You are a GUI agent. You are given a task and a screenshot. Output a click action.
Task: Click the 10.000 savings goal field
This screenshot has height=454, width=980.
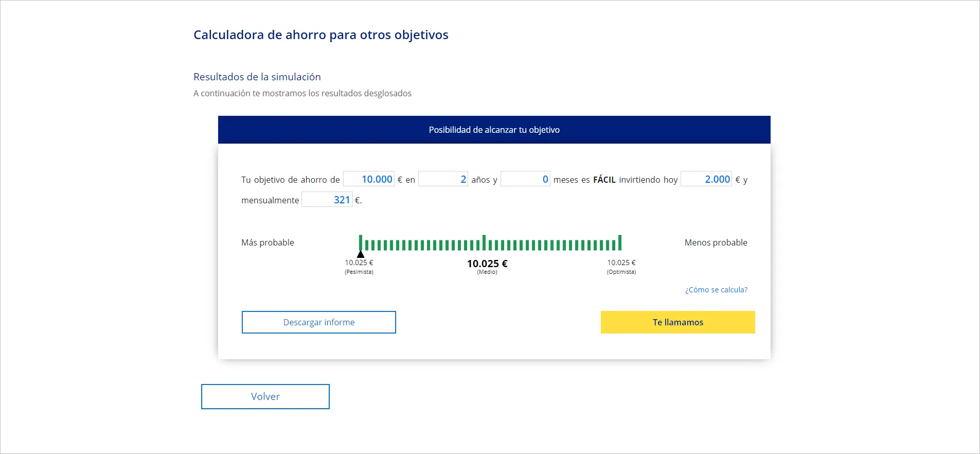coord(369,179)
